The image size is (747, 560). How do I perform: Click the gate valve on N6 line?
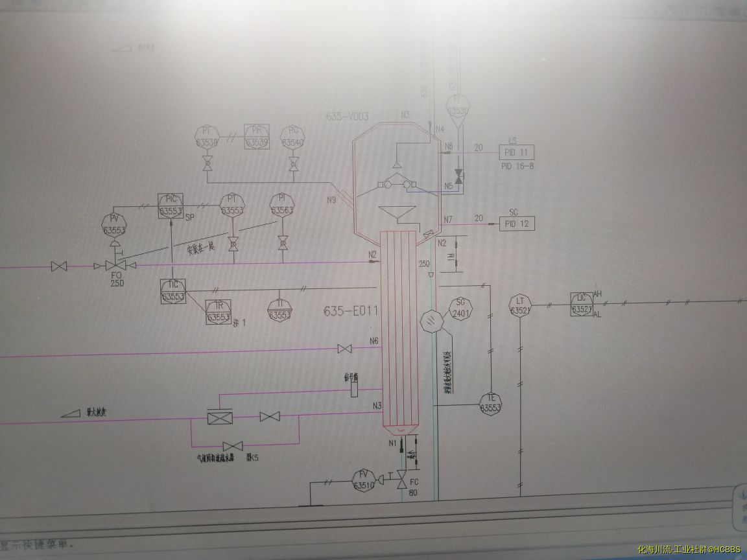pos(345,349)
